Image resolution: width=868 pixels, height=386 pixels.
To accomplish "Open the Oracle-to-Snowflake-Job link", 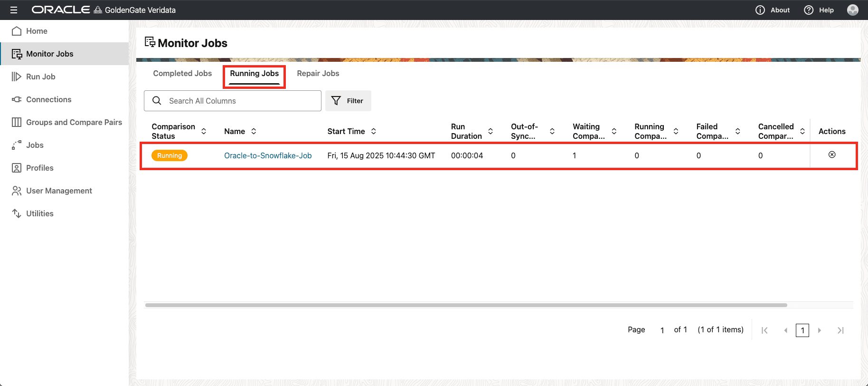I will (x=268, y=155).
